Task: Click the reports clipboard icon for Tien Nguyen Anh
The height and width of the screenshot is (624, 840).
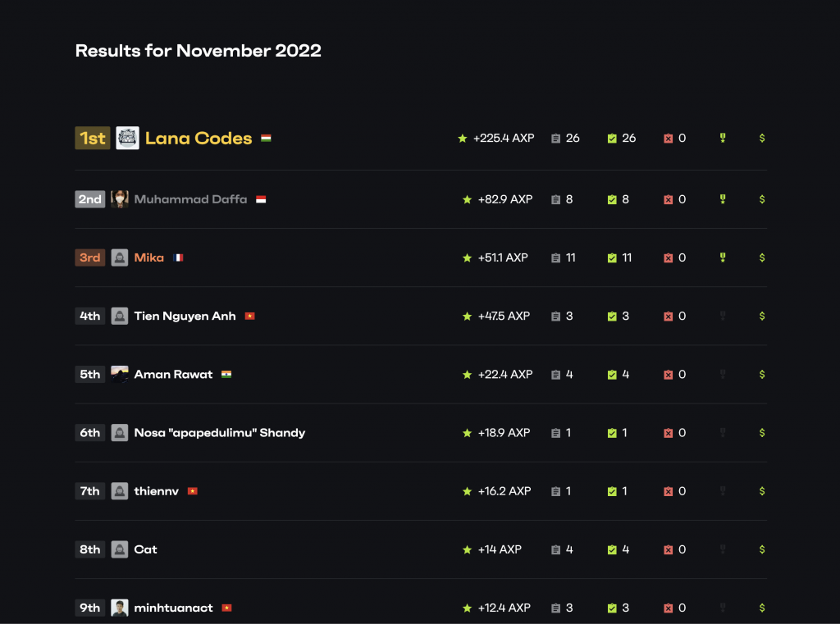Action: [x=556, y=317]
